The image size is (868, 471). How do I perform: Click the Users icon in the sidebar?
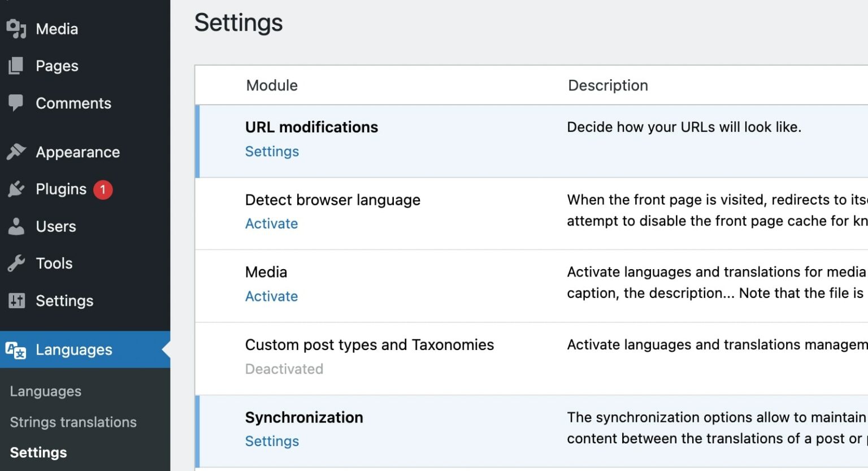[16, 226]
